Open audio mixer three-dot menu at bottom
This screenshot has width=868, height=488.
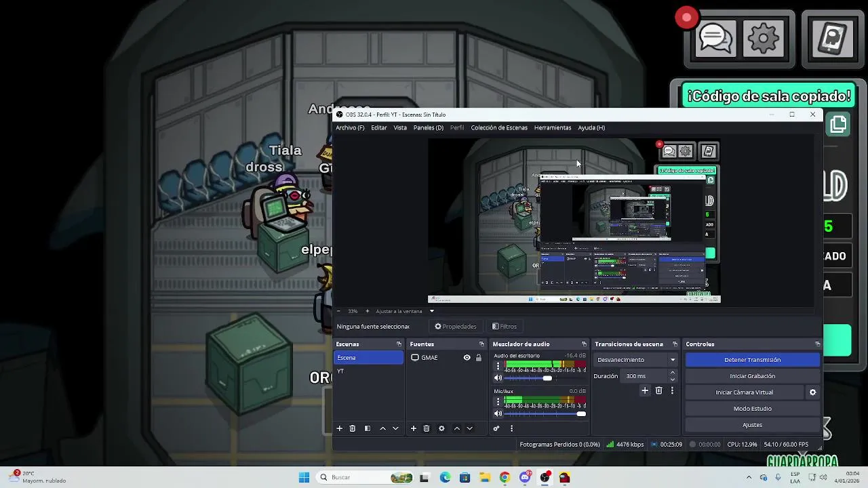coord(511,428)
